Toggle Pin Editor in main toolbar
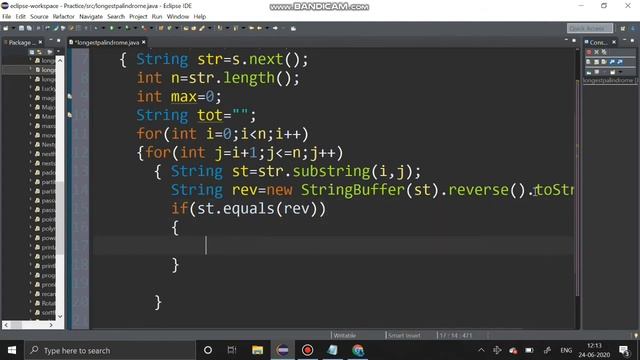Image resolution: width=640 pixels, height=360 pixels. pos(293,28)
